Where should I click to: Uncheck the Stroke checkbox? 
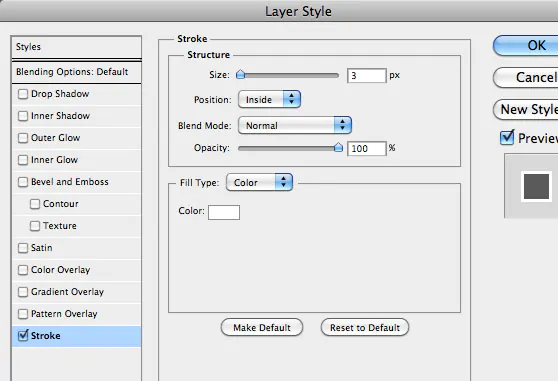coord(23,335)
